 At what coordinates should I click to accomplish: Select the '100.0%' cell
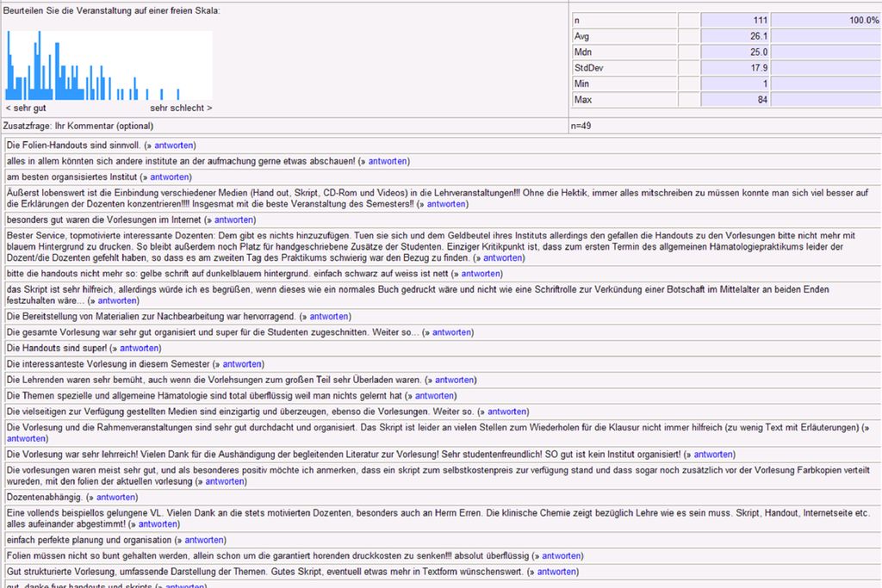click(x=825, y=21)
